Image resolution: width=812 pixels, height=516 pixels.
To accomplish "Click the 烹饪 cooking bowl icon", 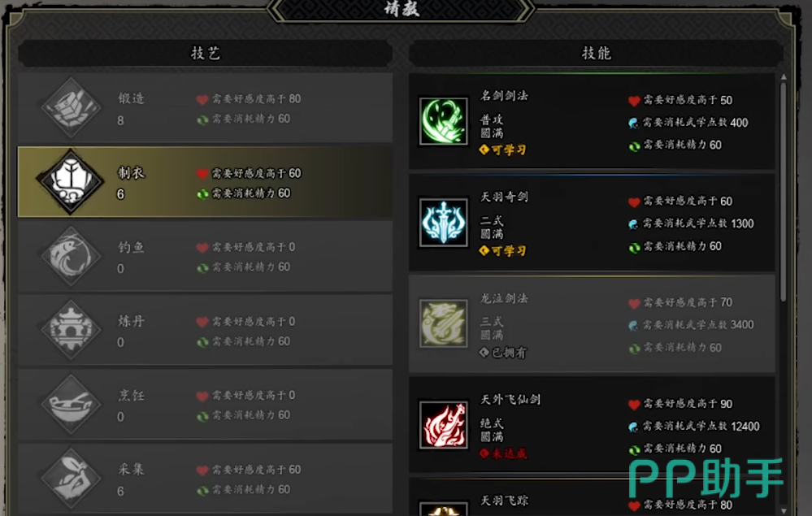I will (71, 404).
